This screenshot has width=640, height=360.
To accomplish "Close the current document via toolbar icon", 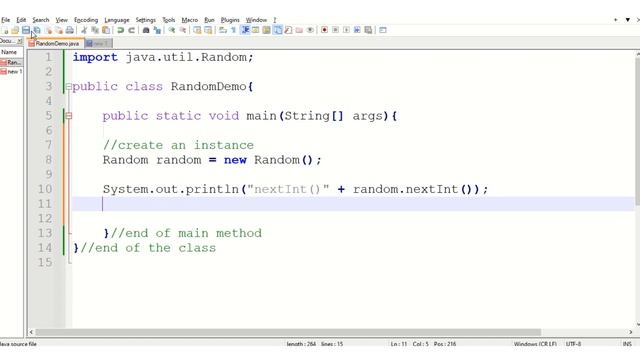I will coord(49,30).
